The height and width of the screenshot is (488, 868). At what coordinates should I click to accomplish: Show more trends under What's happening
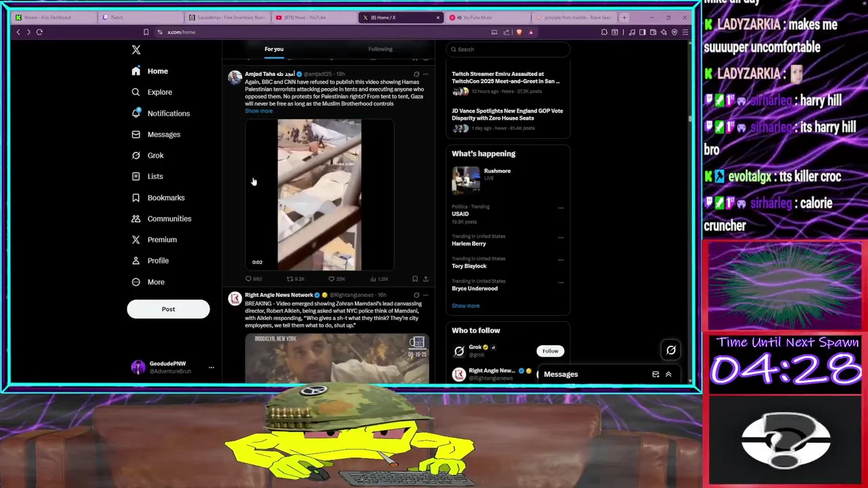[466, 306]
